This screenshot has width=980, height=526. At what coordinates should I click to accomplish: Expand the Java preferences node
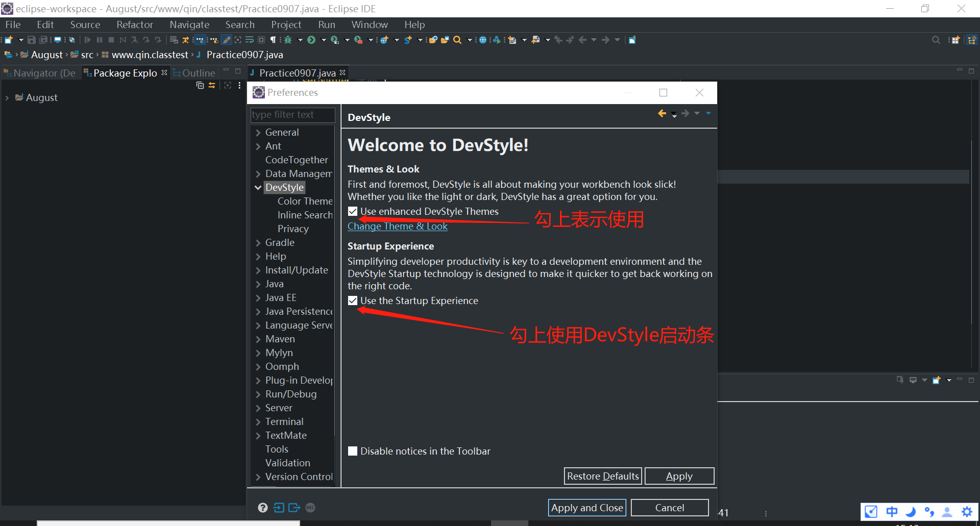[258, 284]
